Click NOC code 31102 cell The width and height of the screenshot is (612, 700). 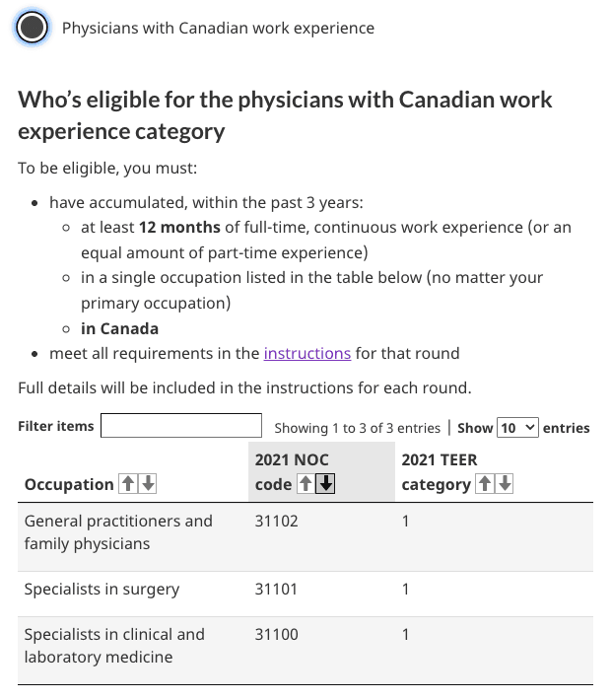(276, 521)
